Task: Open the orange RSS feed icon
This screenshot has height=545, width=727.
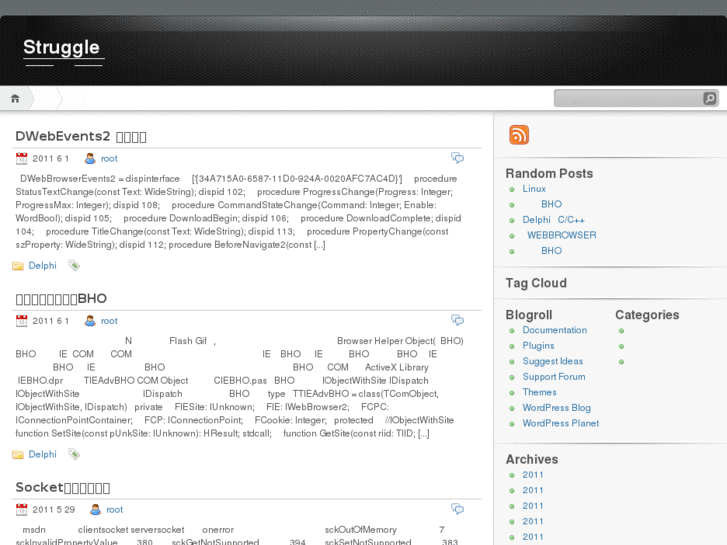Action: pos(519,135)
